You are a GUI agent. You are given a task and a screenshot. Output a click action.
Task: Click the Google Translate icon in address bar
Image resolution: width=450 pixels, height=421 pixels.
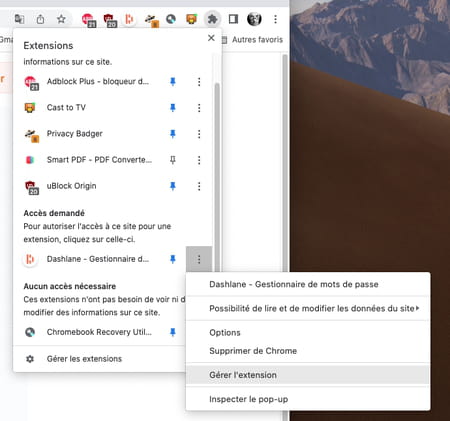[19, 19]
